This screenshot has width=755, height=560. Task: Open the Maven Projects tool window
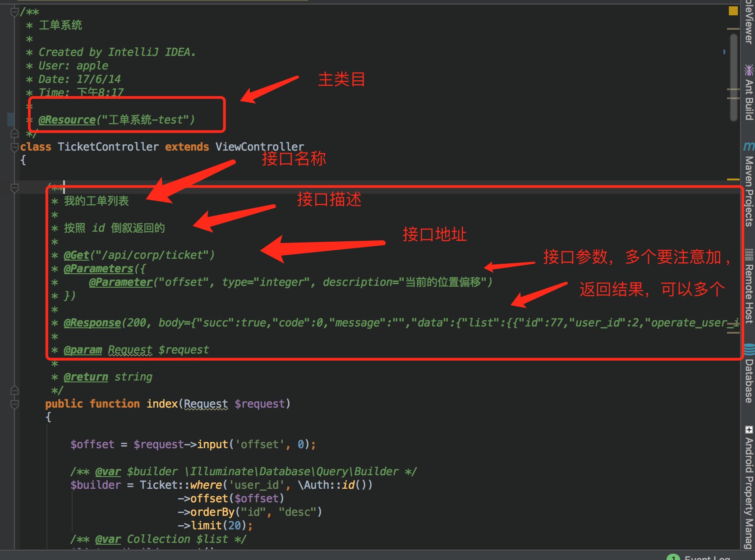point(749,184)
